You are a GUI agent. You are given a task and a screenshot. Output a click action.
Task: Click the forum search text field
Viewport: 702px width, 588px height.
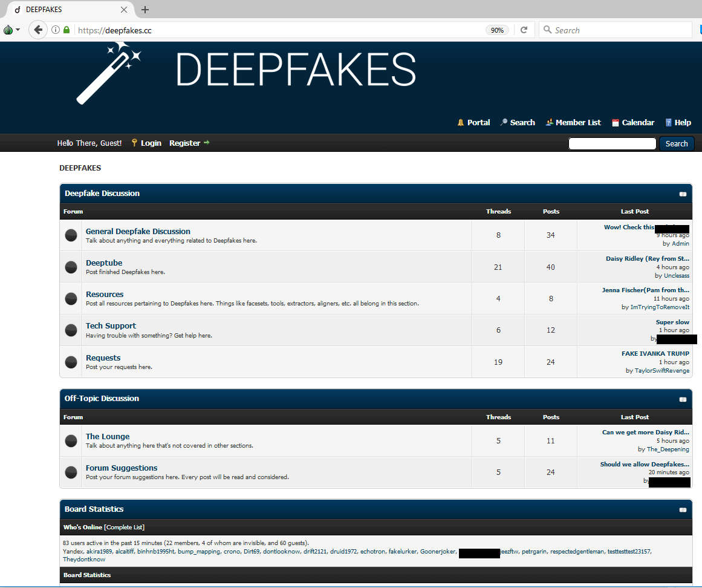click(612, 143)
